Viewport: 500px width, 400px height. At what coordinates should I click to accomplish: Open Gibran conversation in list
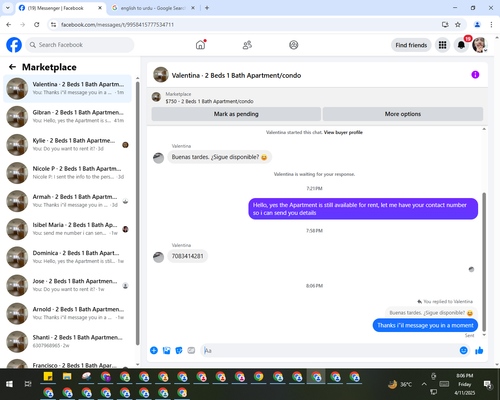click(x=67, y=117)
